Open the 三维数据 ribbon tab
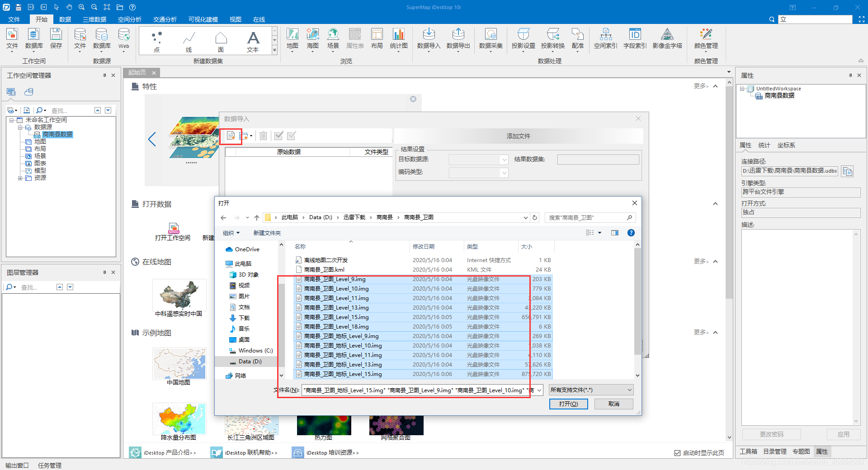 point(94,19)
